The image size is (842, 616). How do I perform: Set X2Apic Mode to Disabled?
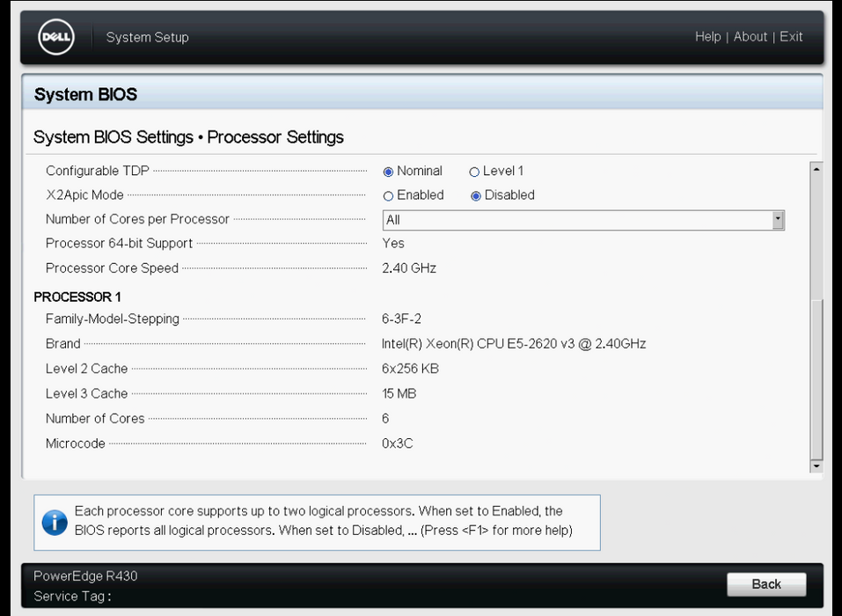click(x=476, y=196)
